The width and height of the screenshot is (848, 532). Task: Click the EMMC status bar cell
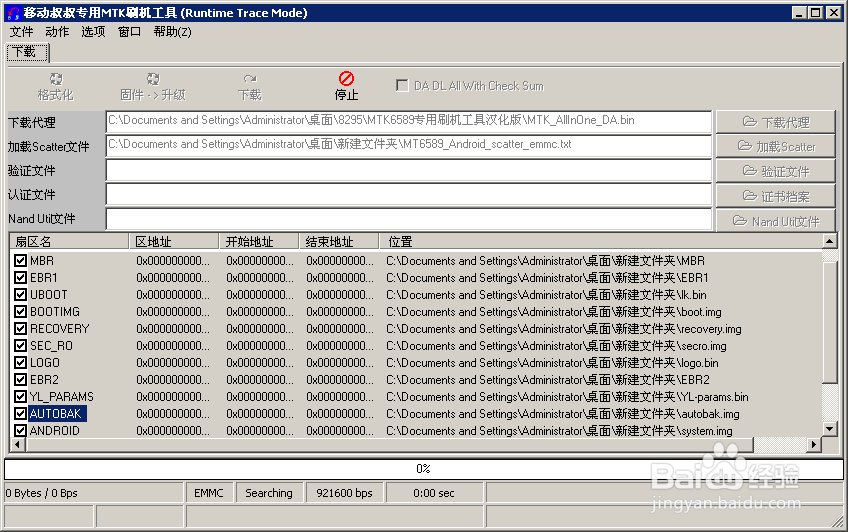pyautogui.click(x=209, y=493)
